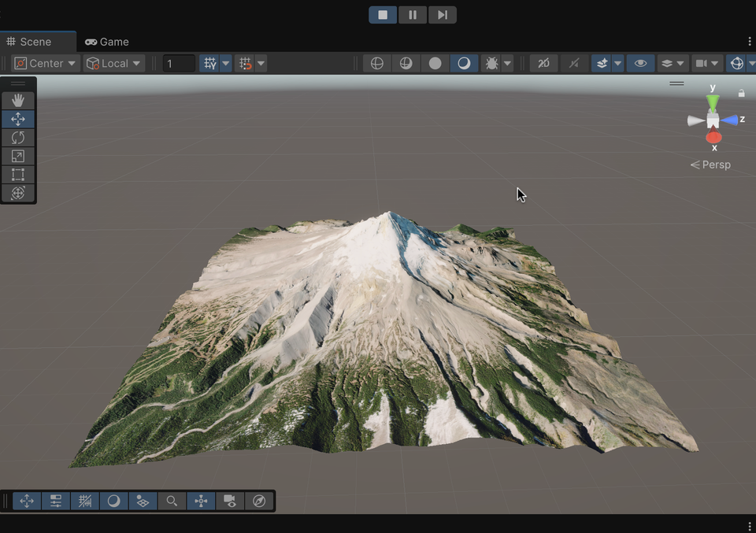The height and width of the screenshot is (533, 756).
Task: Select the combined Transform tool
Action: tap(18, 193)
